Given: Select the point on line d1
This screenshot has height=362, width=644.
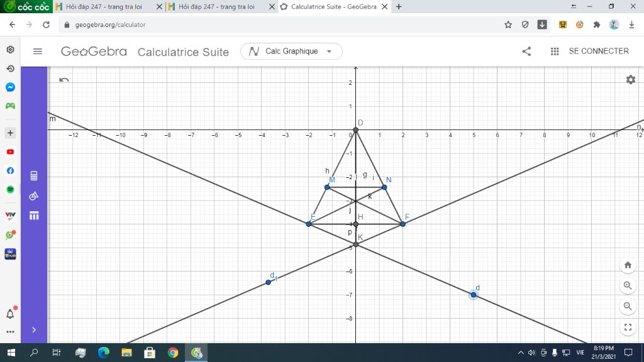Looking at the screenshot, I should [268, 282].
